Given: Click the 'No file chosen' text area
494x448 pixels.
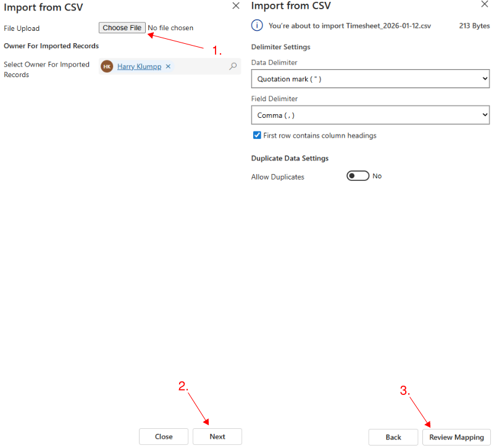Looking at the screenshot, I should (169, 27).
